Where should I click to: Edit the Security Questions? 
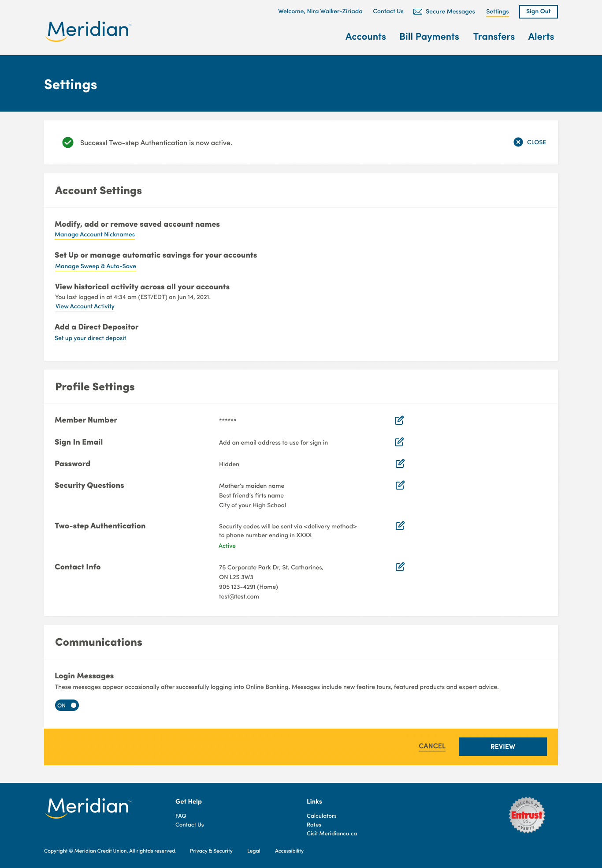click(x=400, y=485)
